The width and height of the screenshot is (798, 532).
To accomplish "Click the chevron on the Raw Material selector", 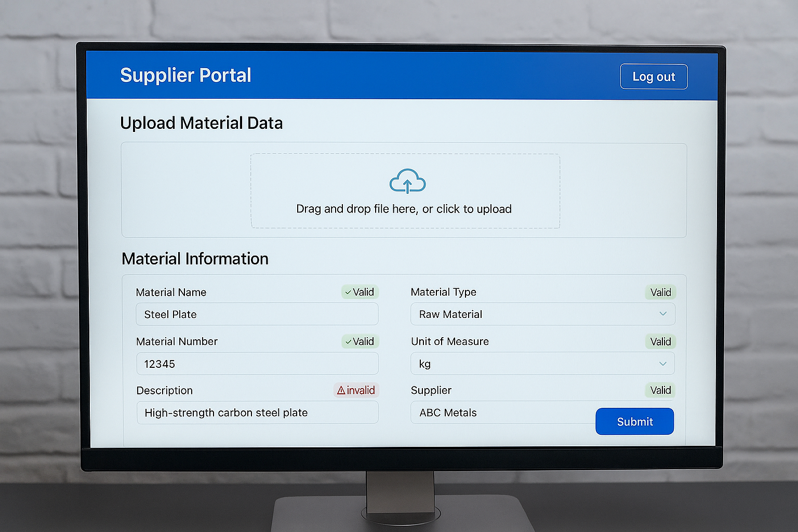I will pos(663,314).
